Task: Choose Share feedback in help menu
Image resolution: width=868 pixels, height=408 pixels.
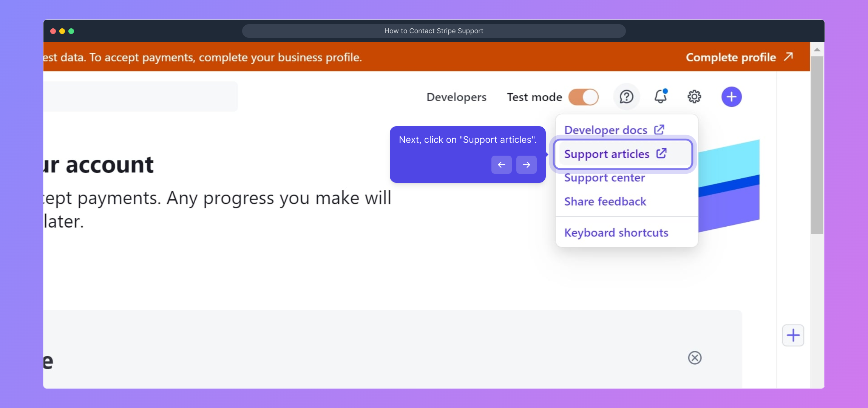Action: tap(605, 201)
